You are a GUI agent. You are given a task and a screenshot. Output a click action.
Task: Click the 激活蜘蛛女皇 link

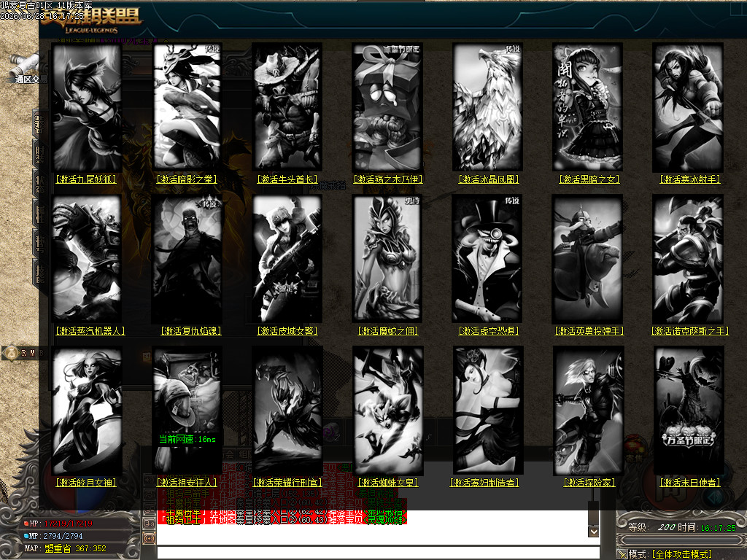(388, 483)
